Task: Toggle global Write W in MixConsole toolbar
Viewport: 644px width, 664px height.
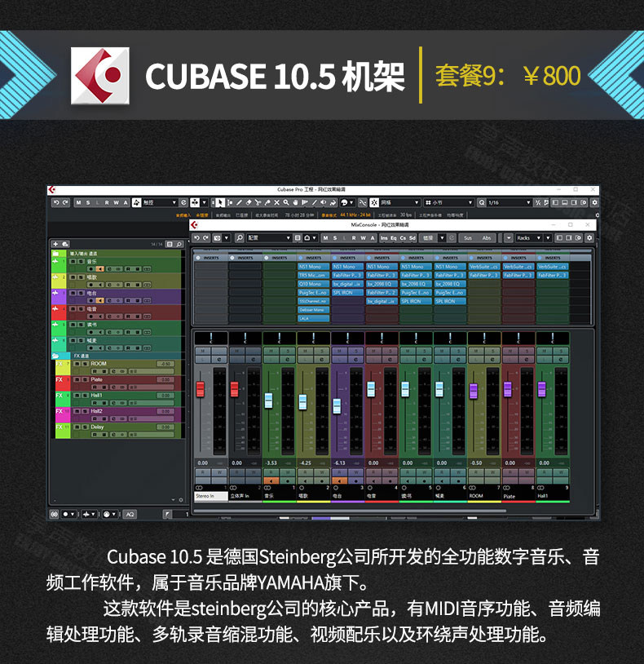Action: [363, 238]
